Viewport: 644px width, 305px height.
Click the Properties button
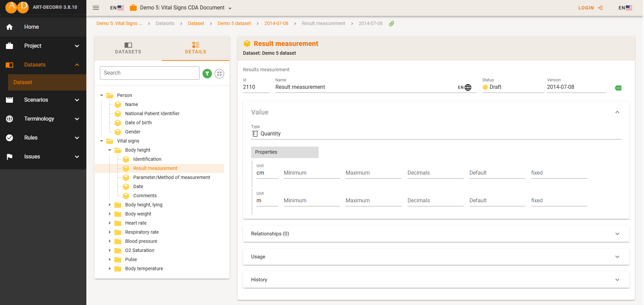285,152
